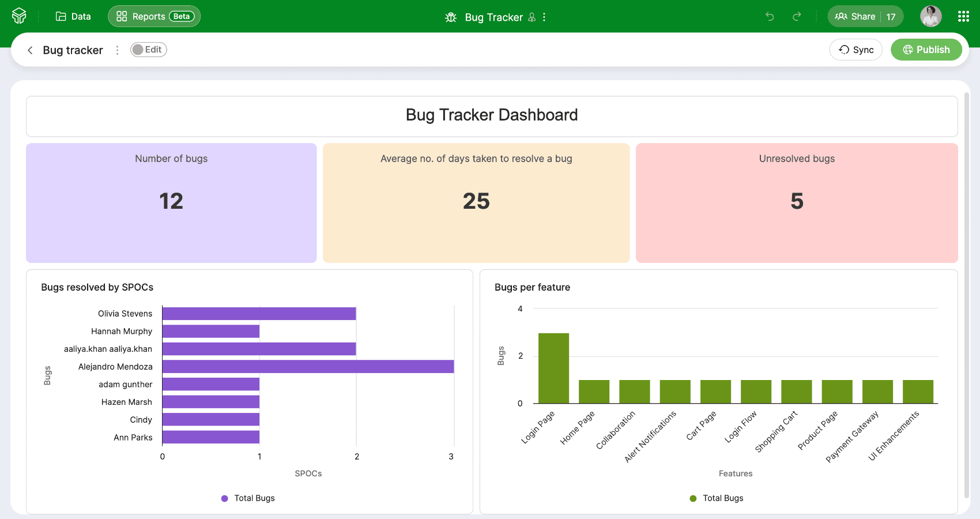This screenshot has height=519, width=980.
Task: Toggle the Edit mode switch
Action: 148,50
